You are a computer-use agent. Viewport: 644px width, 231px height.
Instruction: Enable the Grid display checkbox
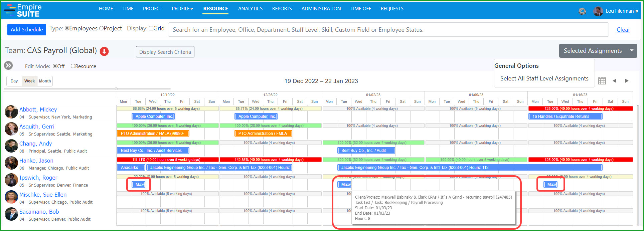(151, 28)
